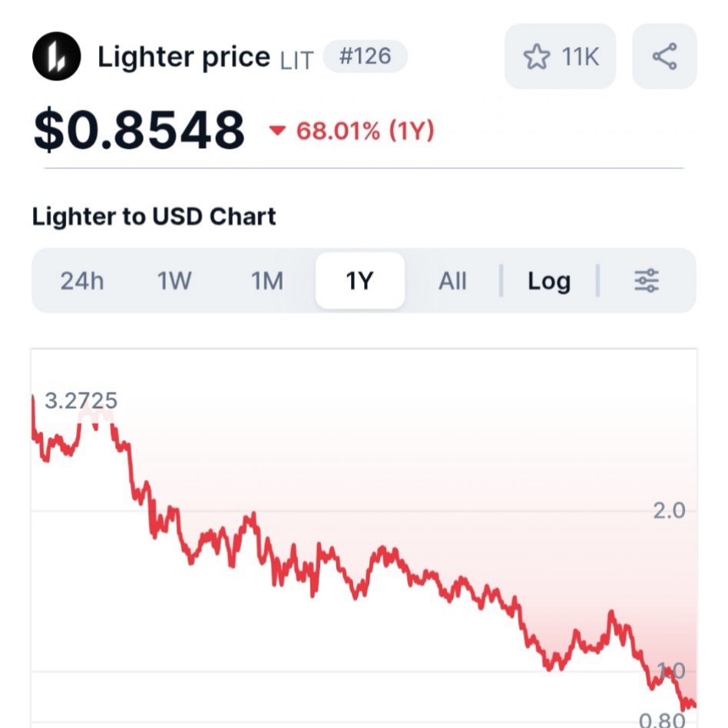Click the $0.8548 price value
This screenshot has height=728, width=728.
[139, 130]
